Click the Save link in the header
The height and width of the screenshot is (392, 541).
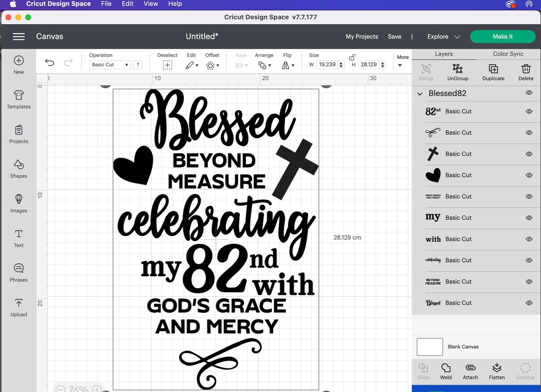pos(394,36)
